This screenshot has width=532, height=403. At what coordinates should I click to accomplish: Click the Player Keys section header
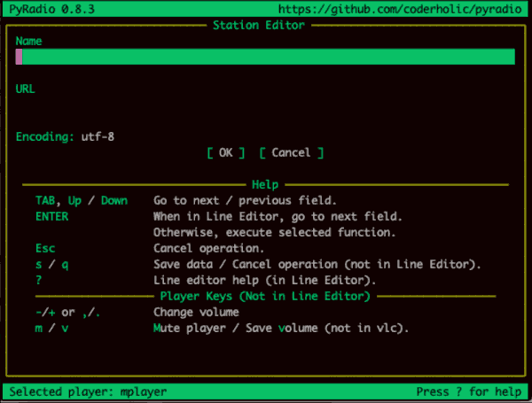(x=264, y=296)
